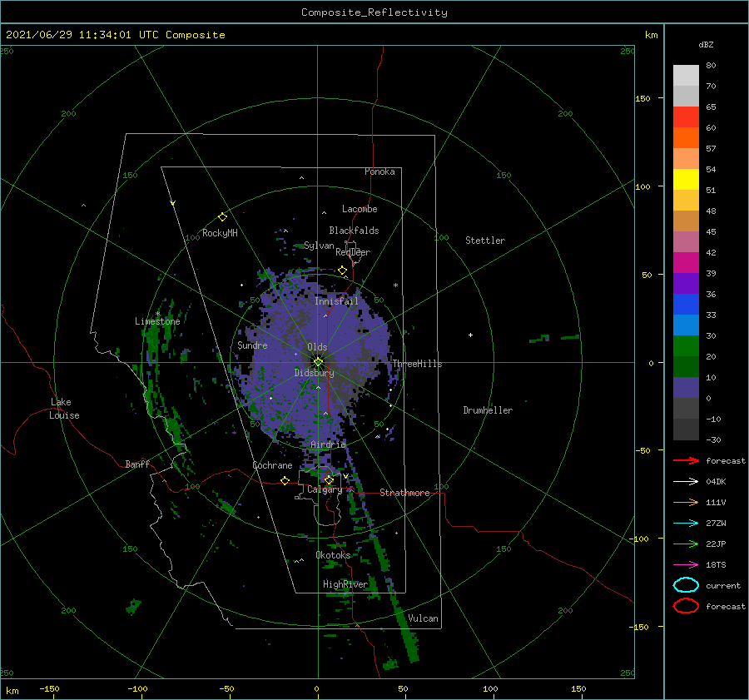The height and width of the screenshot is (700, 749).
Task: Click the Sundre town label
Action: pyautogui.click(x=252, y=345)
